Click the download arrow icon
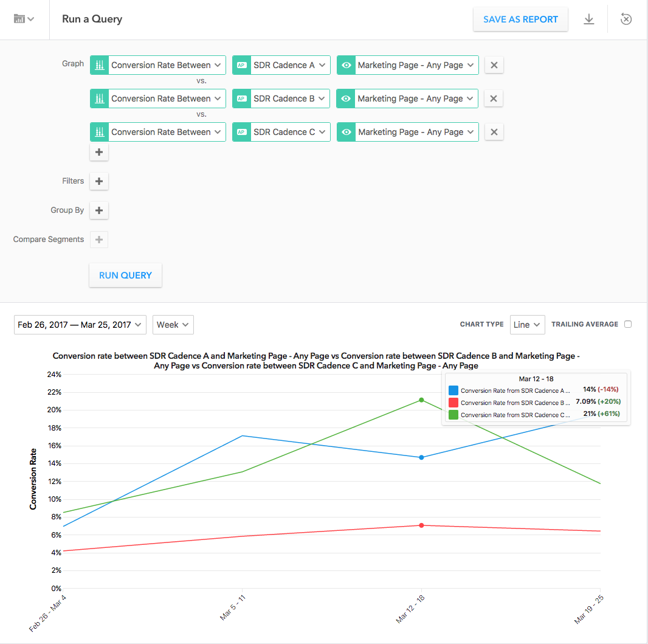 point(588,19)
